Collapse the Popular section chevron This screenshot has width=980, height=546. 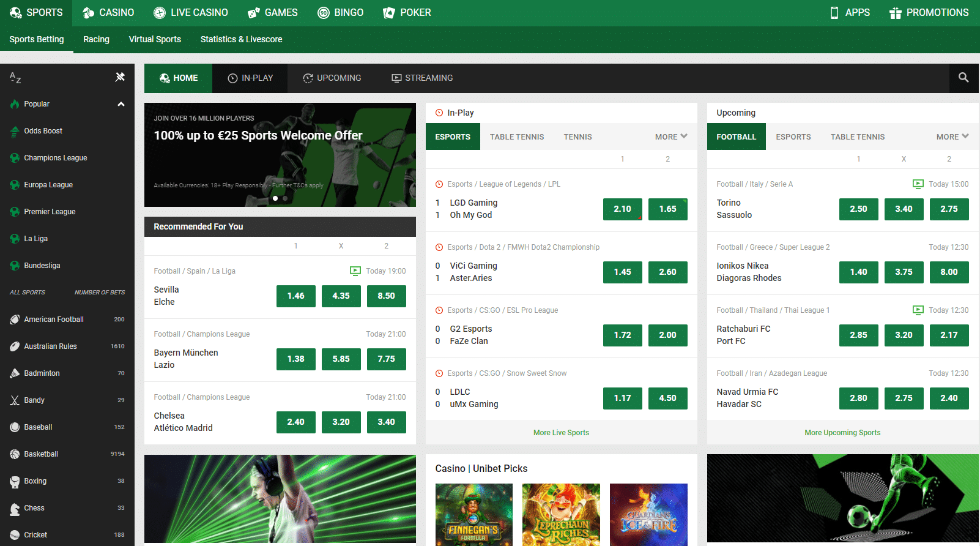(121, 104)
